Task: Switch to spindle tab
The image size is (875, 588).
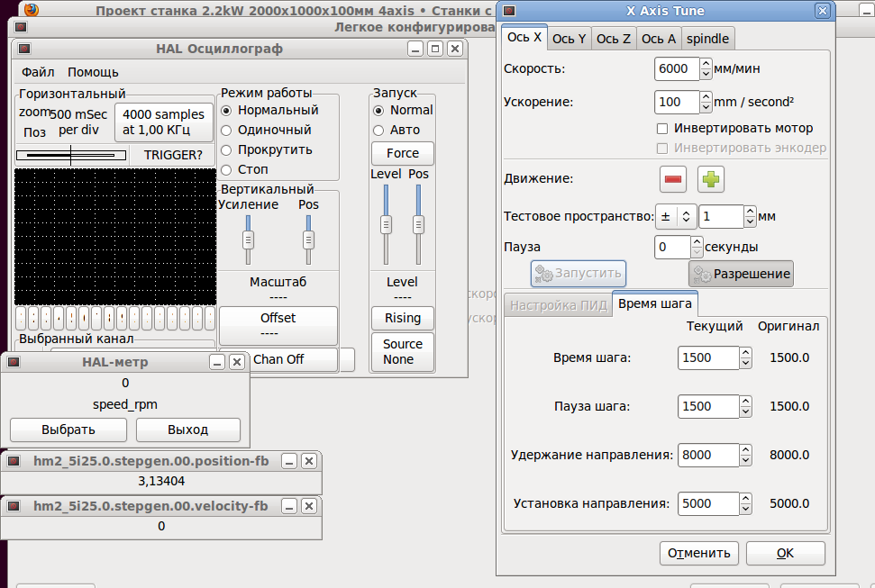Action: (x=707, y=39)
